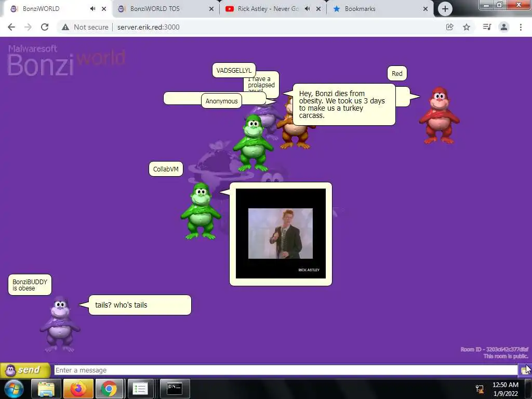Click the CollabVM green Bonzi character

201,211
